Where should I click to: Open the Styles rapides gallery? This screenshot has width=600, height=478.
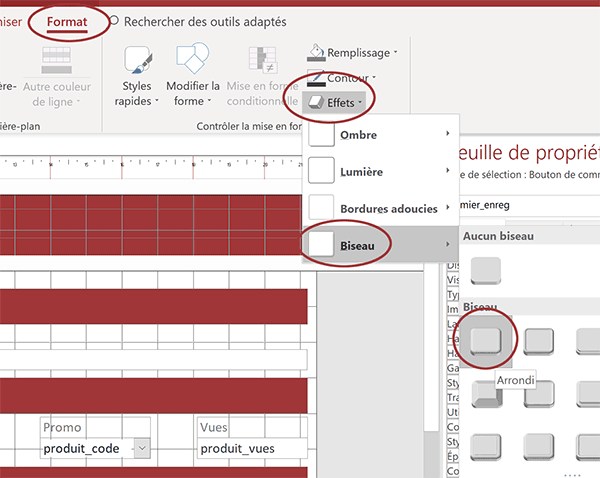[x=137, y=77]
